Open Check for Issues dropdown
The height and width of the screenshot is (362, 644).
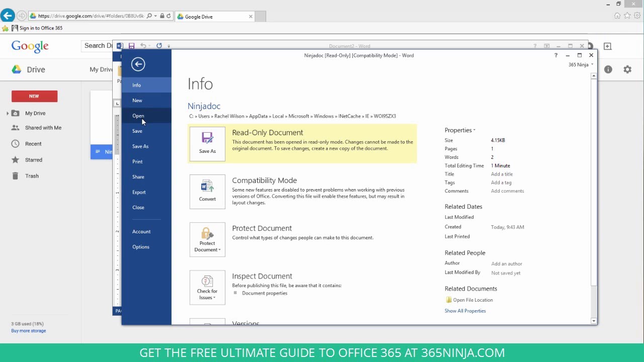pyautogui.click(x=207, y=288)
